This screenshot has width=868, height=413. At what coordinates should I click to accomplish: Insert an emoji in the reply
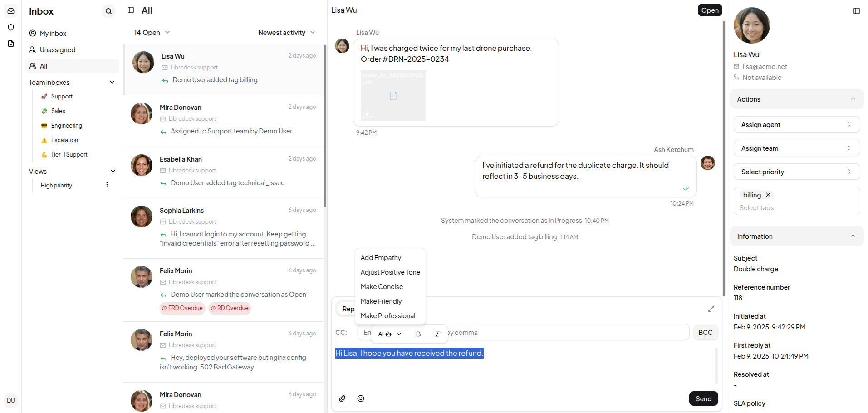(x=361, y=398)
